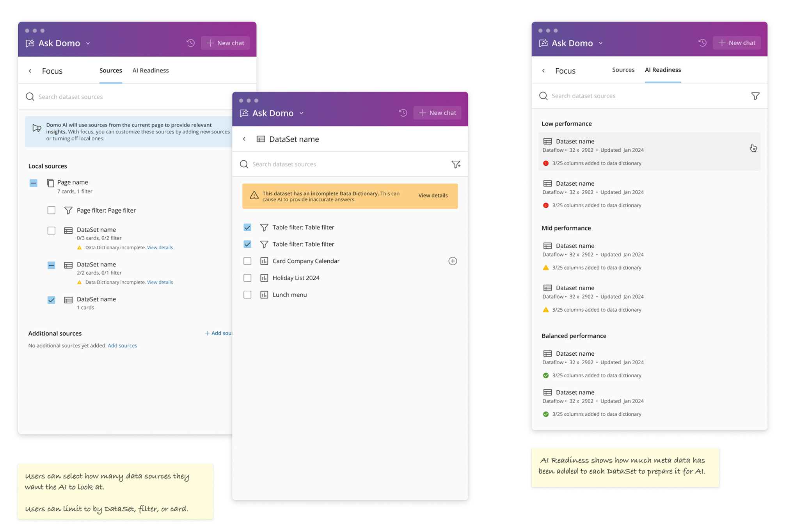The image size is (785, 532).
Task: Go back from Focus in right window
Action: pyautogui.click(x=543, y=71)
